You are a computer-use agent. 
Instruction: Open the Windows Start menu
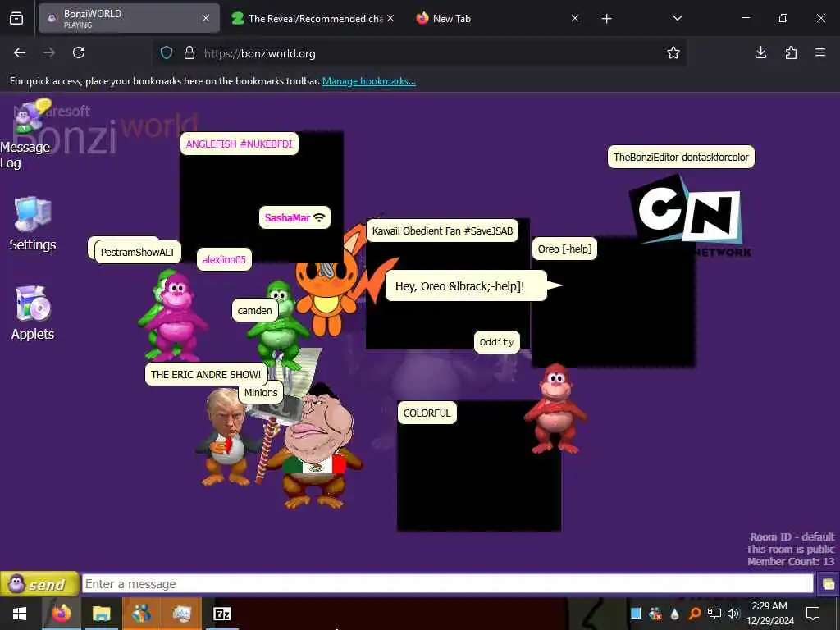pos(20,614)
